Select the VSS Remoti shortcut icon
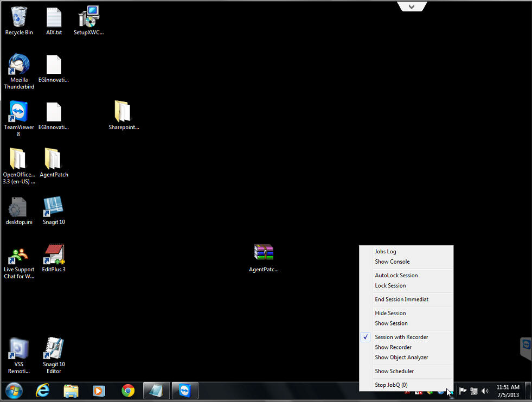The width and height of the screenshot is (532, 402). pyautogui.click(x=19, y=356)
